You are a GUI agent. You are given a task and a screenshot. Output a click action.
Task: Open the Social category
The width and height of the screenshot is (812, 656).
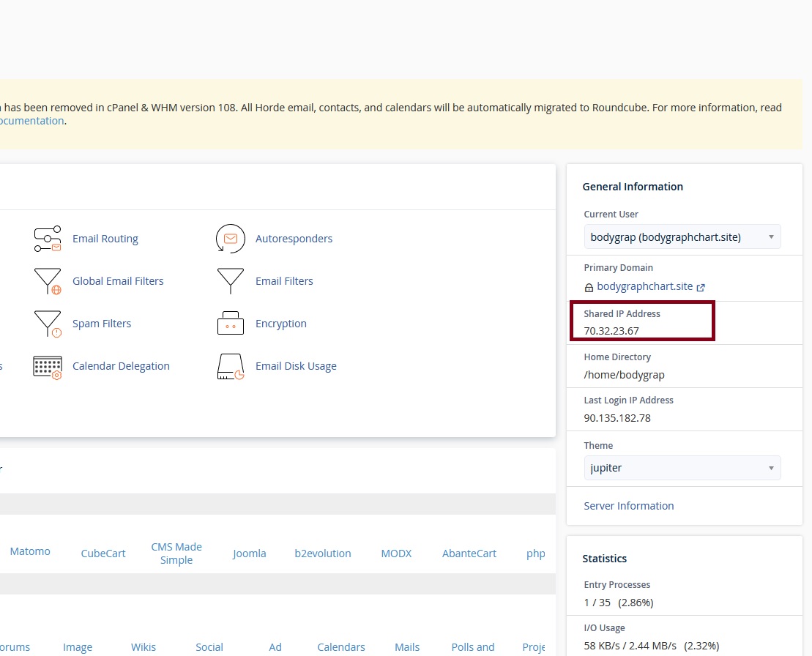(x=209, y=647)
